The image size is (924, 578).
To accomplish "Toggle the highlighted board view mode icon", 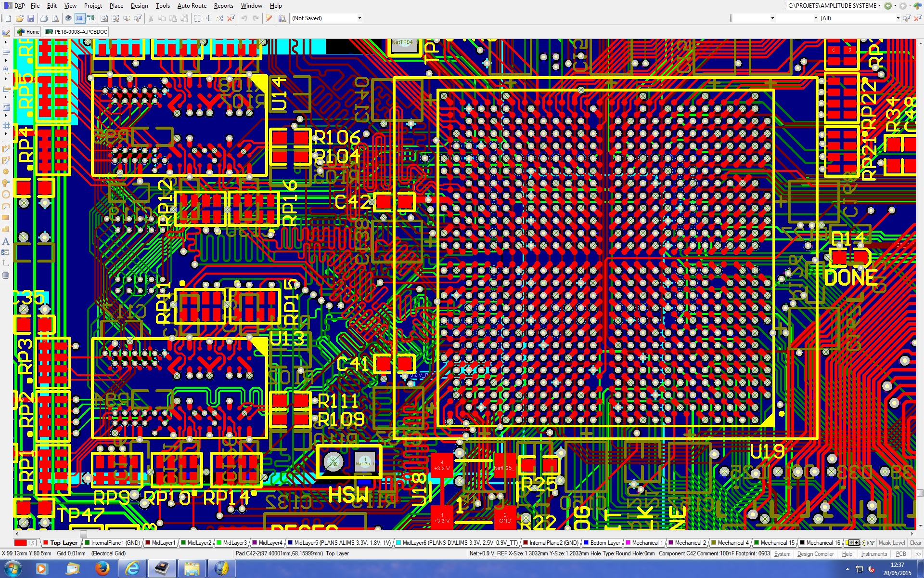I will click(x=79, y=18).
